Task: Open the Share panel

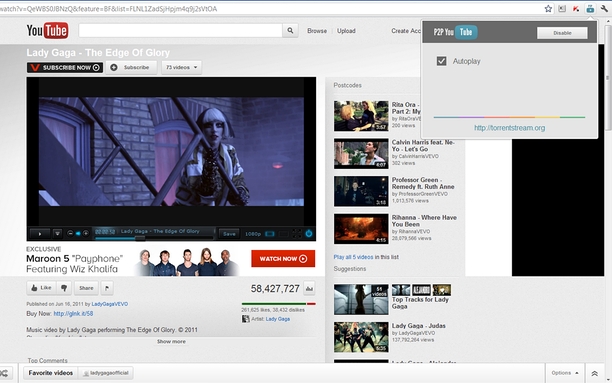Action: [x=86, y=288]
